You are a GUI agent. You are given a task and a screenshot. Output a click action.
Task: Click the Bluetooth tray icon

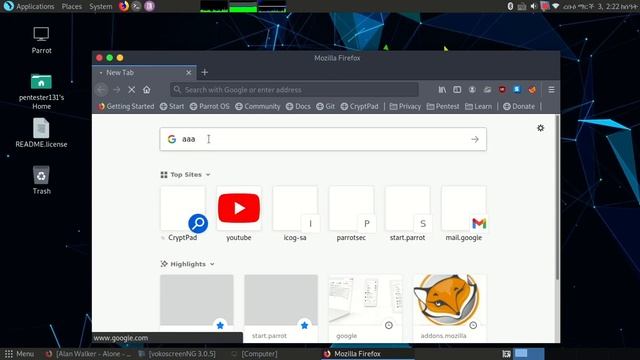pos(510,6)
